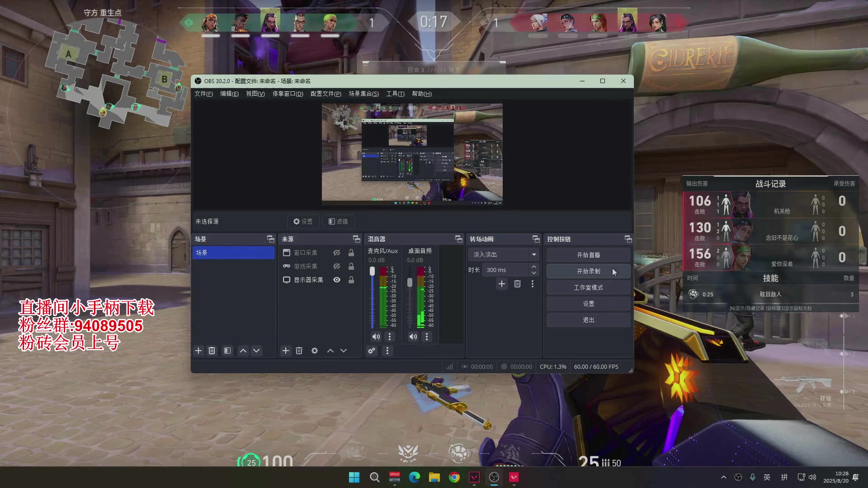This screenshot has height=488, width=868.
Task: Click the OBS preview canvas
Action: coord(412,154)
